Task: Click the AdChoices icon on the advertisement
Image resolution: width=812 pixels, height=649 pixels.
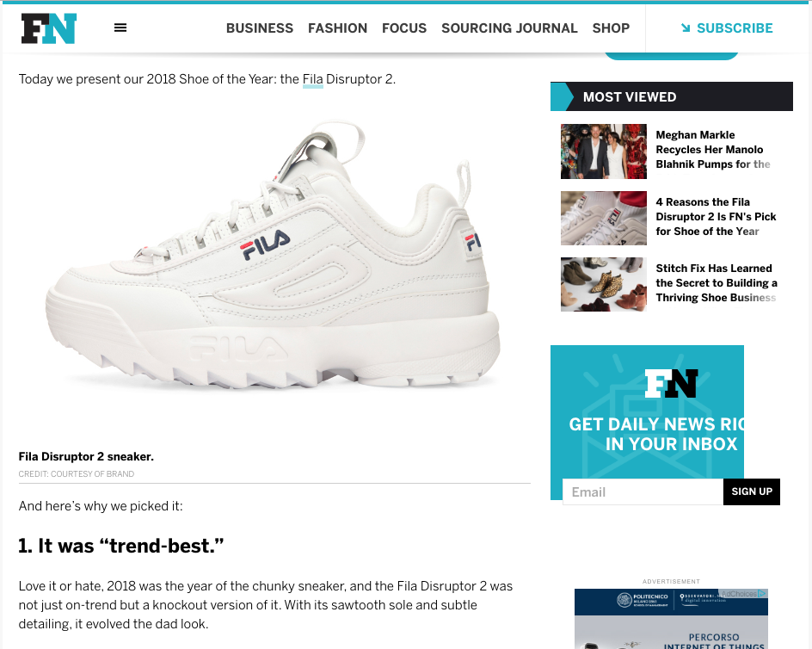Action: (762, 594)
